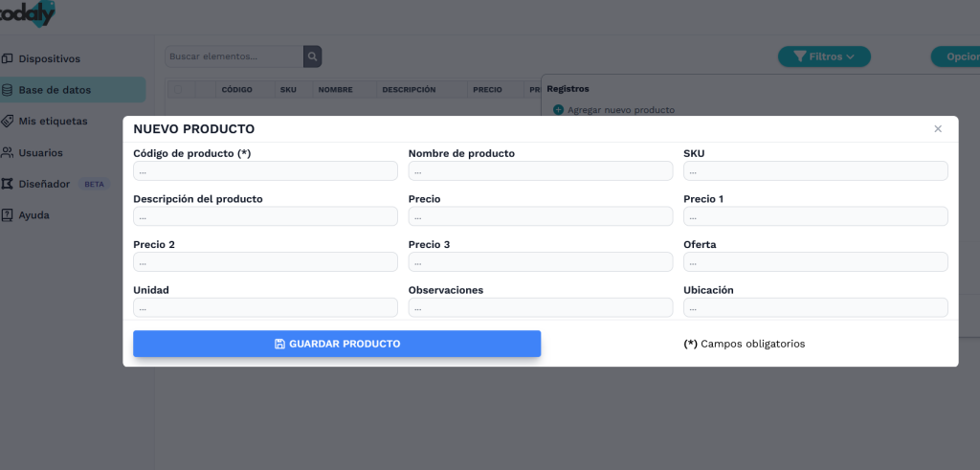
Task: Open the Filtros dropdown
Action: [x=824, y=56]
